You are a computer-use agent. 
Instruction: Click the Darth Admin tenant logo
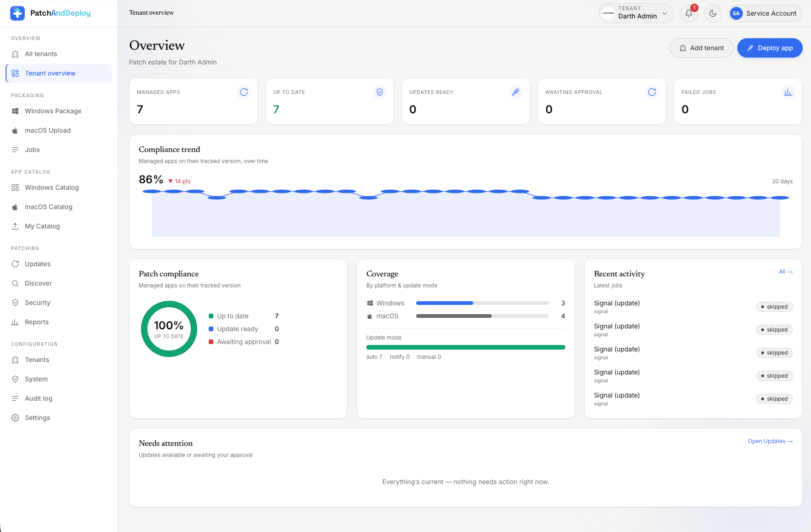(608, 13)
